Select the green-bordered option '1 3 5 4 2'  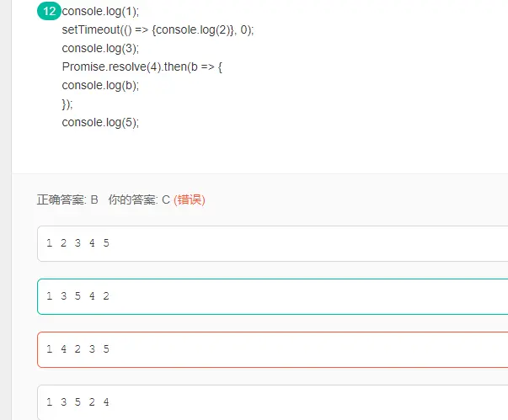click(78, 296)
